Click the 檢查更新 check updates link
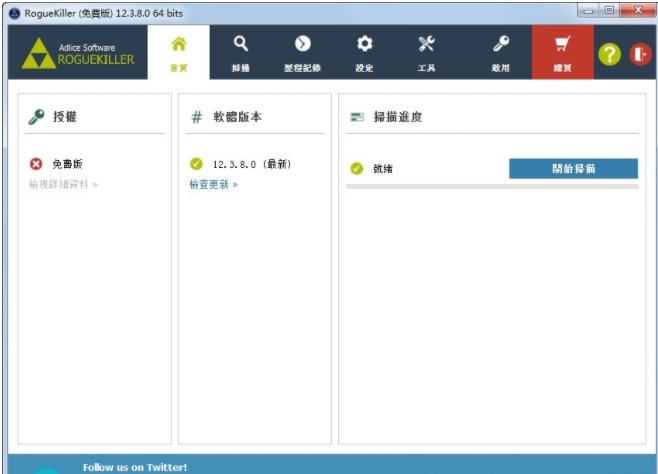 (213, 184)
